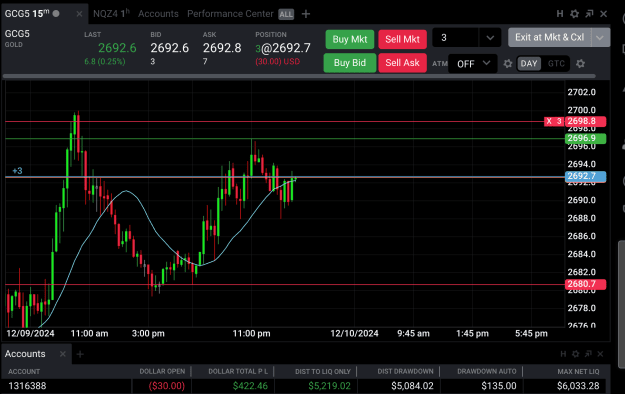Click the Sell Ask button

point(402,63)
